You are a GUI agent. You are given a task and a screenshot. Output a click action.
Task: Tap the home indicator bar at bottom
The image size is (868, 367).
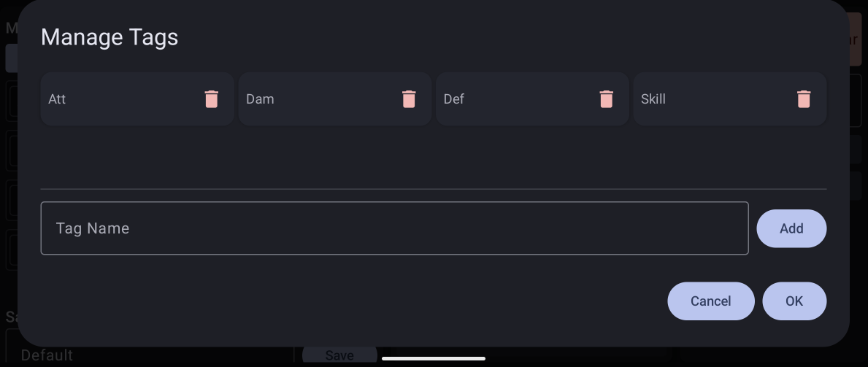point(434,359)
